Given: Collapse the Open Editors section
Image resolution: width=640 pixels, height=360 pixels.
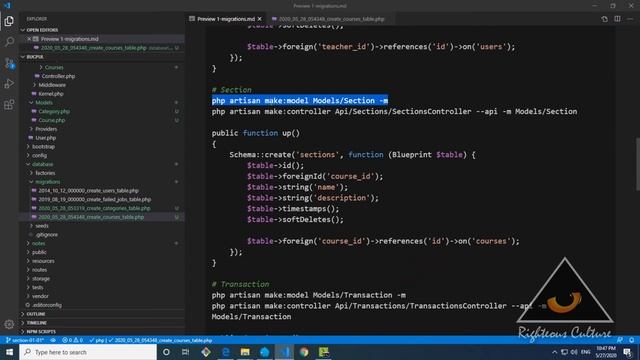Looking at the screenshot, I should point(42,30).
